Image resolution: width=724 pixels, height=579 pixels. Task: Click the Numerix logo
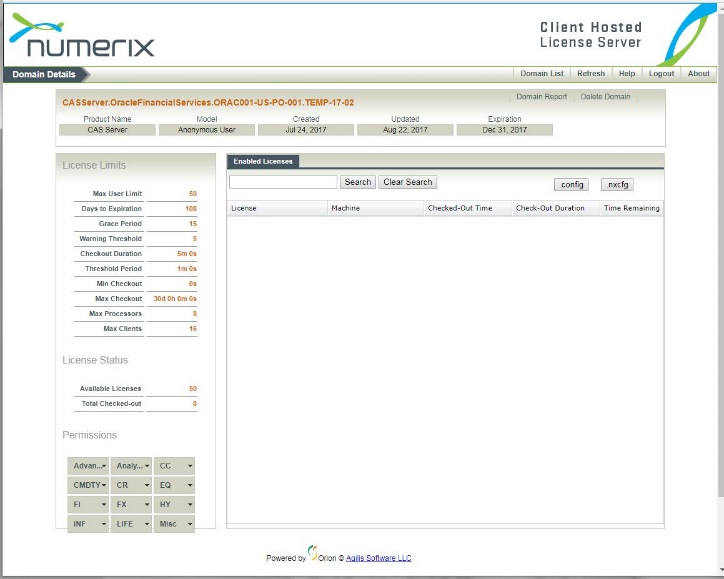tap(82, 36)
